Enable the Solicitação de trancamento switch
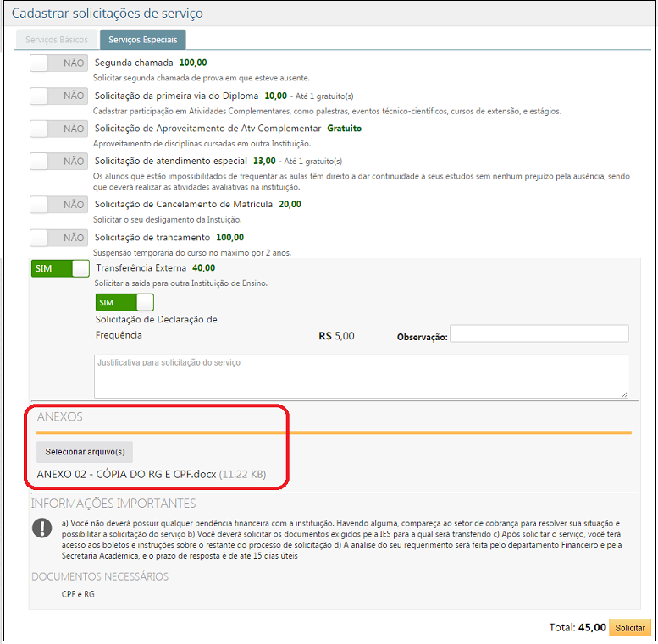Screen dimensions: 658x644 (58, 238)
